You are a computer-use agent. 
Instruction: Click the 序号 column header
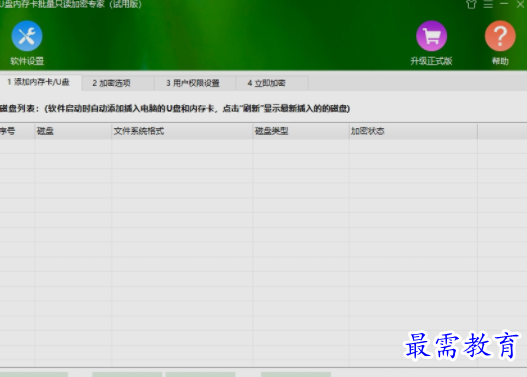pyautogui.click(x=17, y=131)
